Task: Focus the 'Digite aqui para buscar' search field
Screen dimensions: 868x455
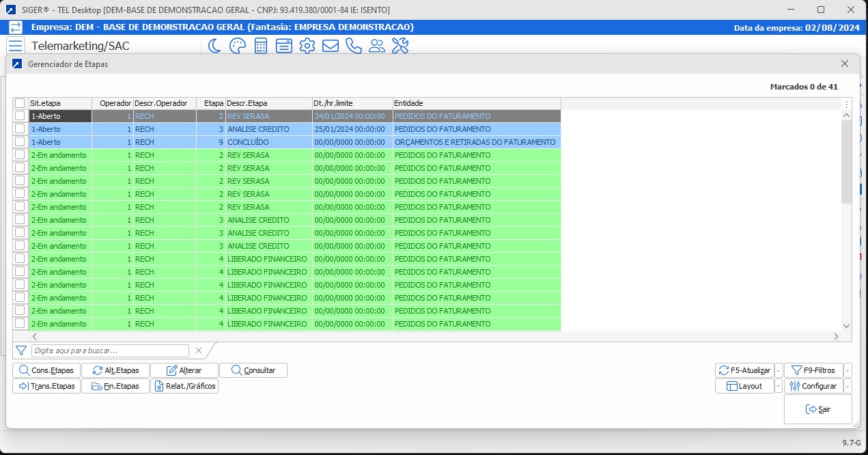Action: pyautogui.click(x=110, y=350)
